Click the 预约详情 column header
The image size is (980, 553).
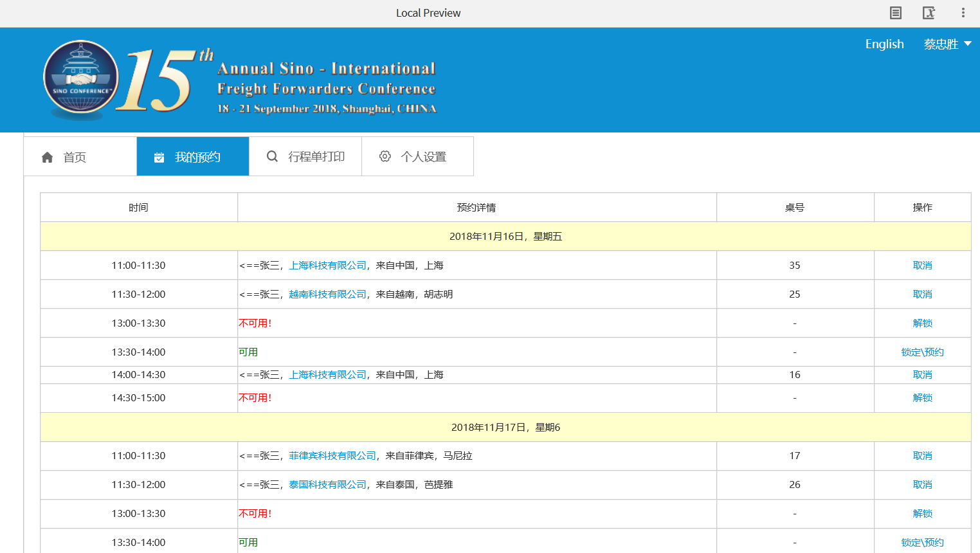(x=476, y=208)
